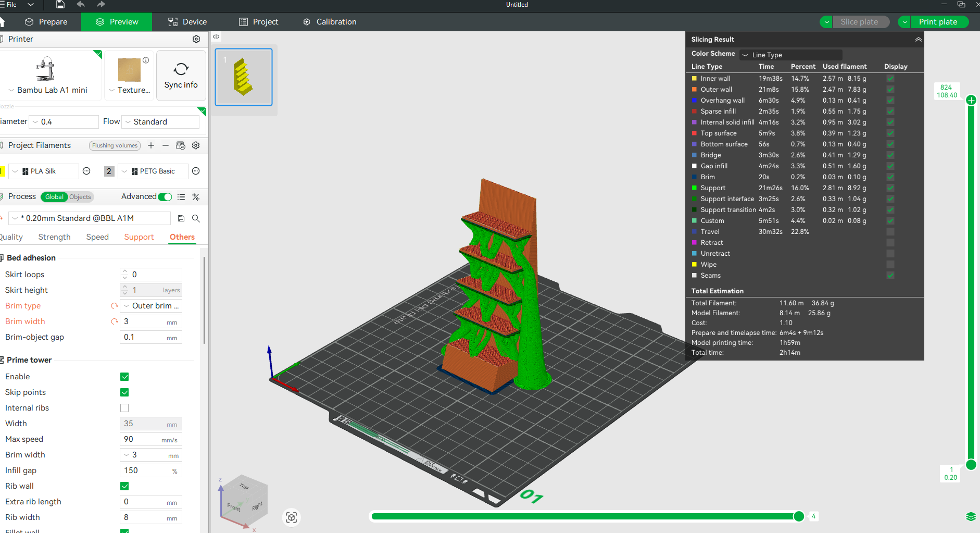The image size is (980, 533).
Task: Click the Sync info icon
Action: [x=181, y=69]
